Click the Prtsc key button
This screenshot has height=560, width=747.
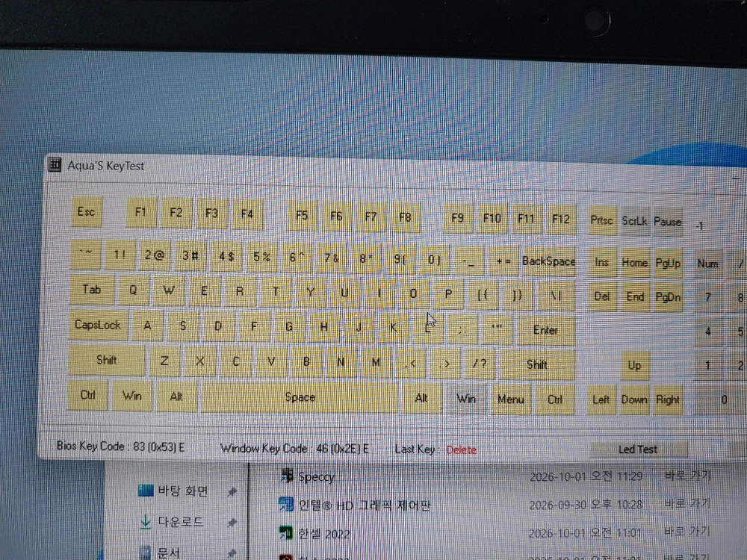[x=601, y=220]
